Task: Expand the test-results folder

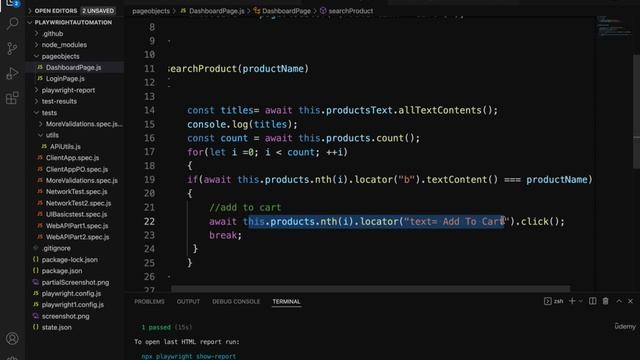Action: [59, 101]
